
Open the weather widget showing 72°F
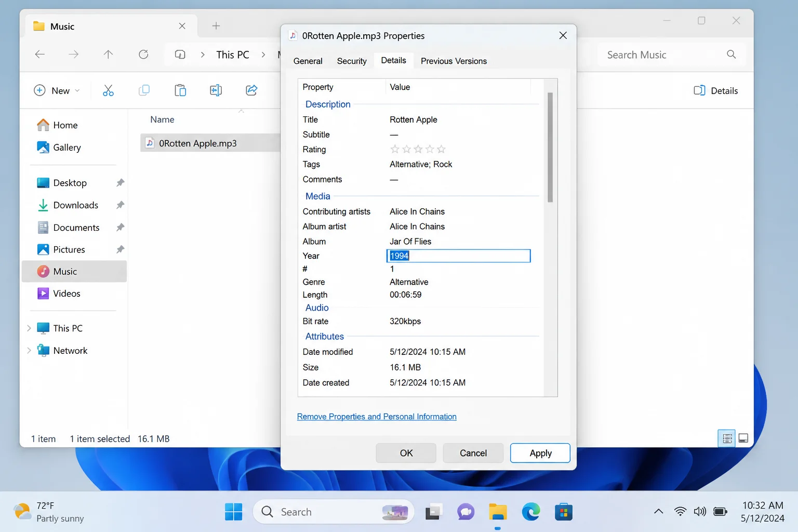click(50, 512)
